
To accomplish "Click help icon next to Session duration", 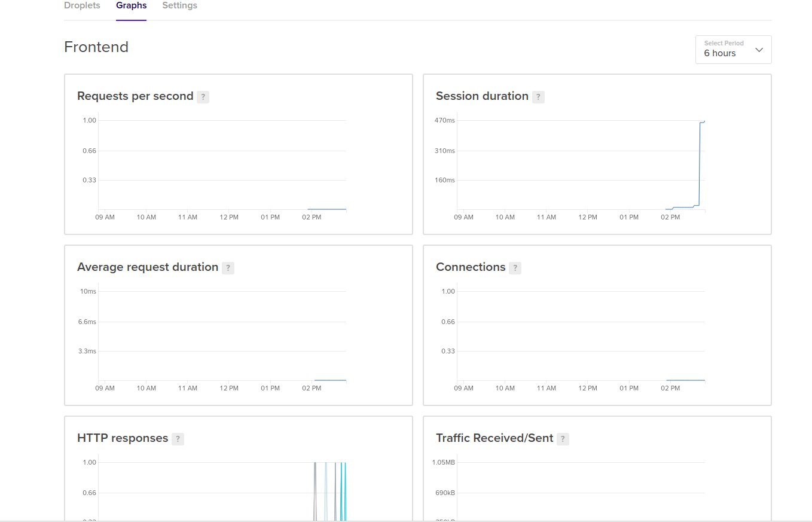I will tap(538, 97).
